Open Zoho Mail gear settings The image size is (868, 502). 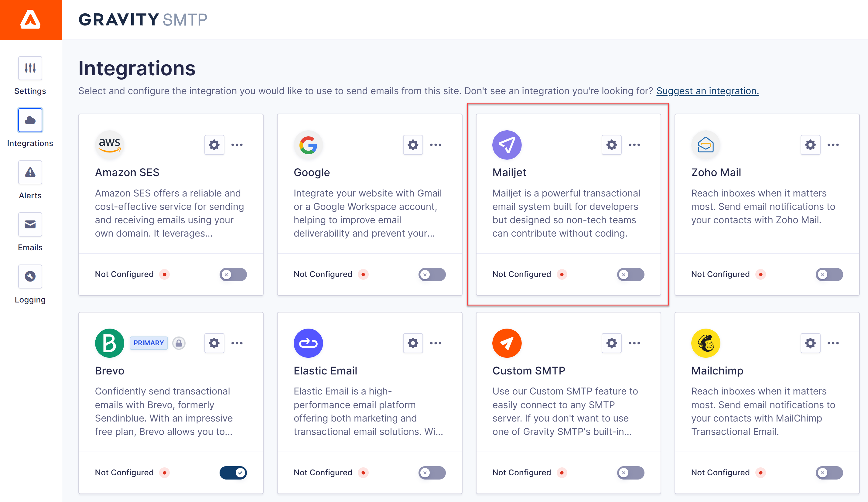pyautogui.click(x=810, y=145)
